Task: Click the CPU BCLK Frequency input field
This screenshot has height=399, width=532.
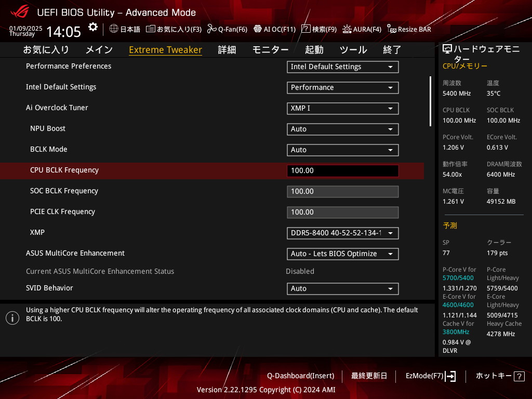Action: point(342,171)
